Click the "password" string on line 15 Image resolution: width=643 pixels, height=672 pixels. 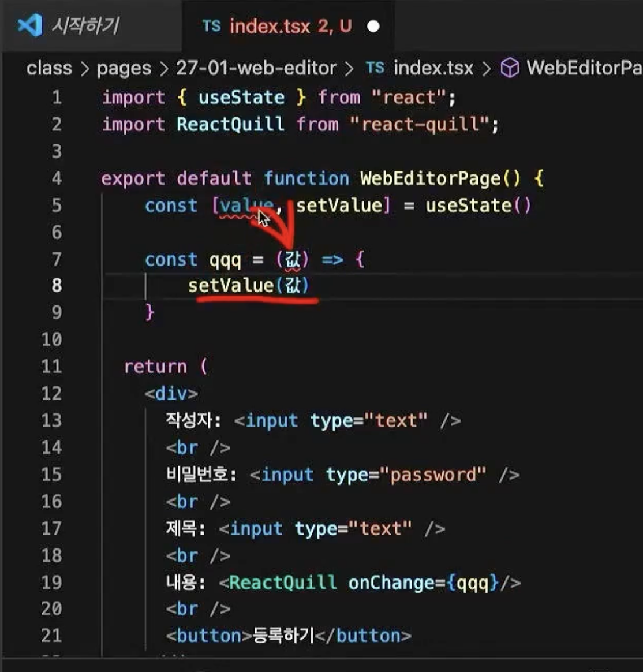tap(433, 475)
